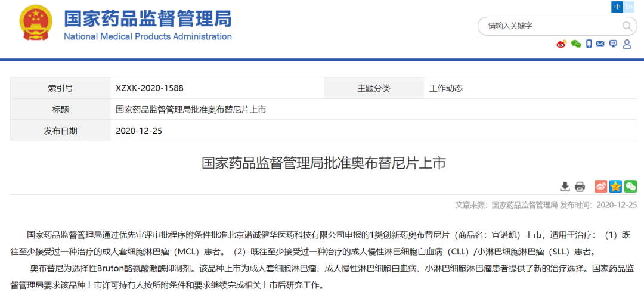Viewport: 644px width, 298px height.
Task: Open the Weibo icon under search box
Action: point(562,44)
